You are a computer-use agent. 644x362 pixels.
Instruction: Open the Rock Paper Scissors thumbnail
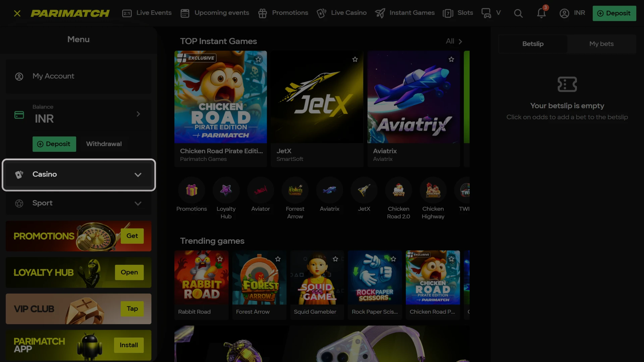[x=375, y=278]
